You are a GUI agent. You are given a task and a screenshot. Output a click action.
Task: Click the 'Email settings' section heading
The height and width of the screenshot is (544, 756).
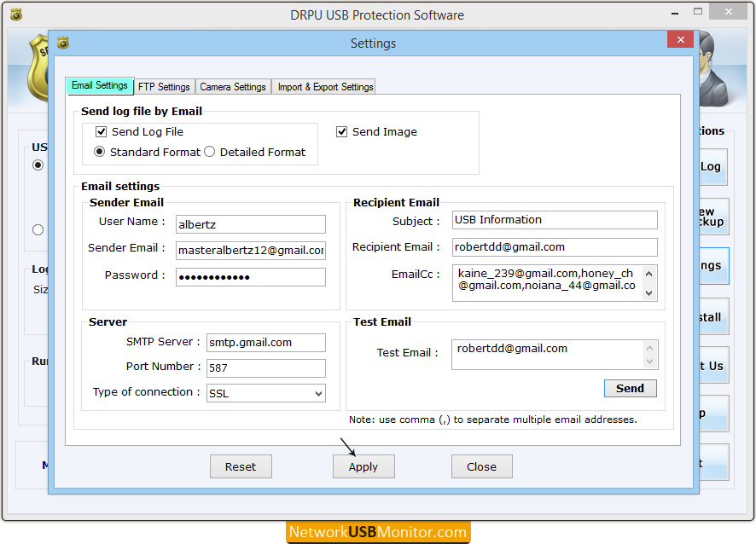click(x=120, y=186)
